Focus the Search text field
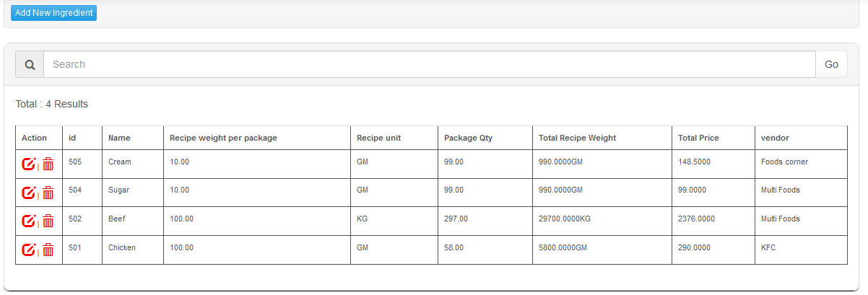Screen dimensions: 868x295 point(429,64)
